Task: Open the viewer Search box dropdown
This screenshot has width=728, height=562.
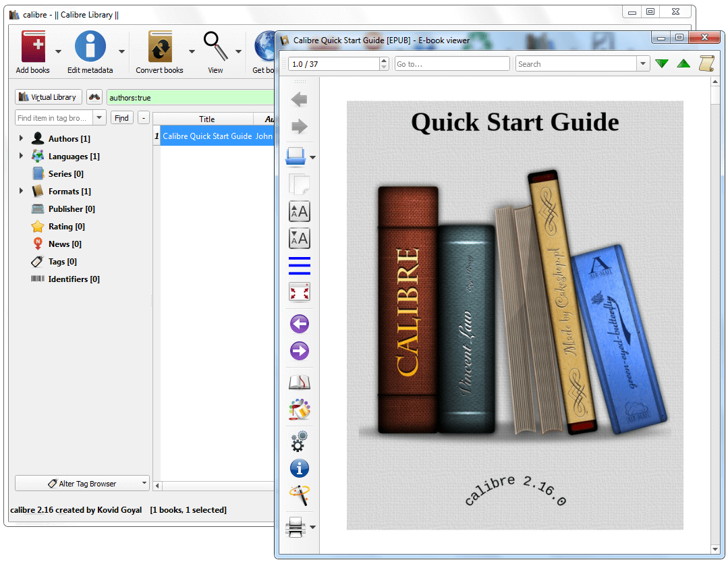Action: coord(642,64)
